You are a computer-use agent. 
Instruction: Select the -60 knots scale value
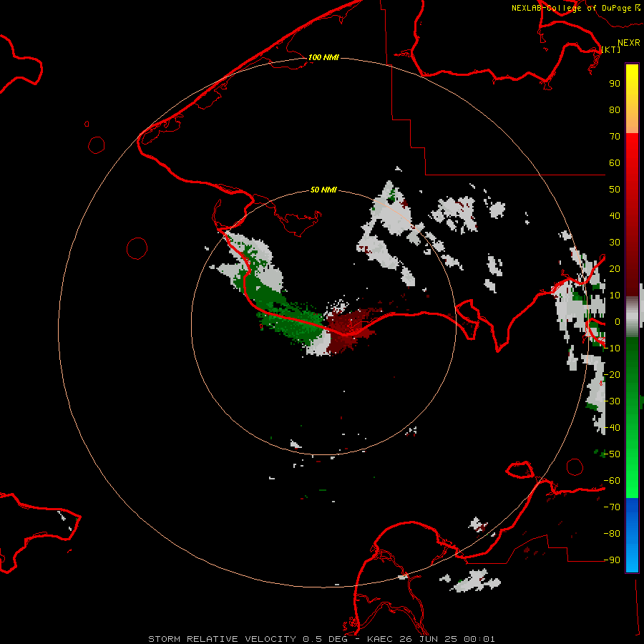(x=612, y=481)
